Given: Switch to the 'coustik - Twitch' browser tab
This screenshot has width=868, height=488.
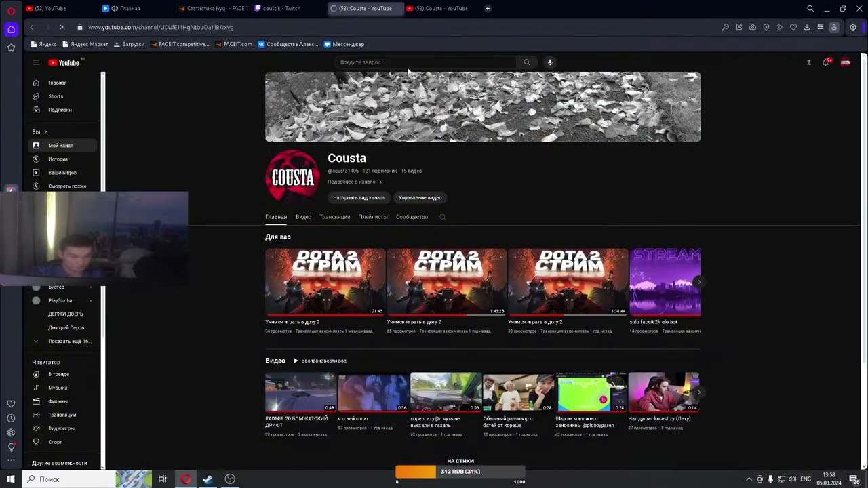Looking at the screenshot, I should [x=290, y=9].
